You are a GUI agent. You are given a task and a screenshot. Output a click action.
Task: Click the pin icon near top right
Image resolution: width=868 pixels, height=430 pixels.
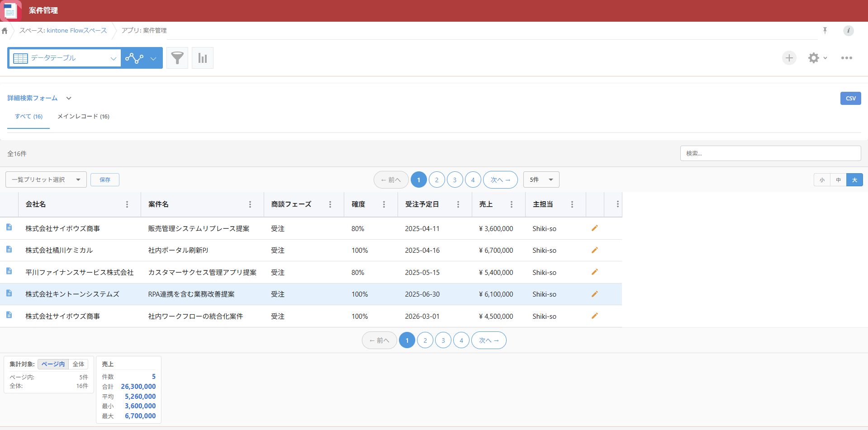click(x=825, y=30)
